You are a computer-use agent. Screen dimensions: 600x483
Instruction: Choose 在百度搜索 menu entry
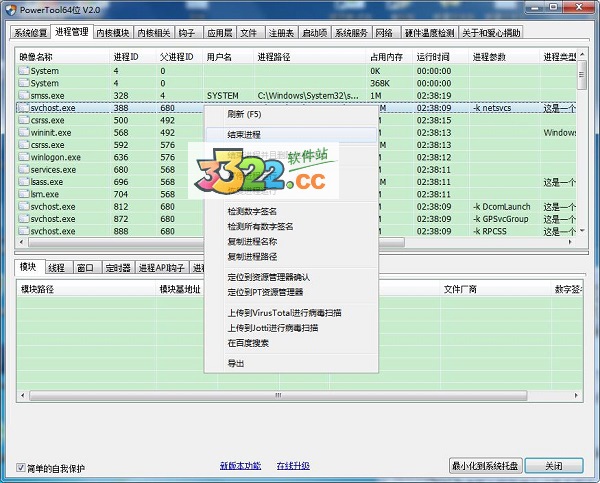pyautogui.click(x=292, y=343)
